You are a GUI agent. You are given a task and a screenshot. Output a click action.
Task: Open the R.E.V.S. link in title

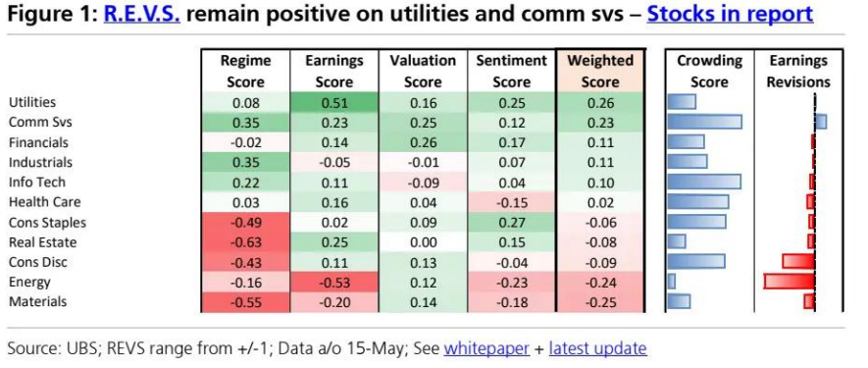click(141, 15)
